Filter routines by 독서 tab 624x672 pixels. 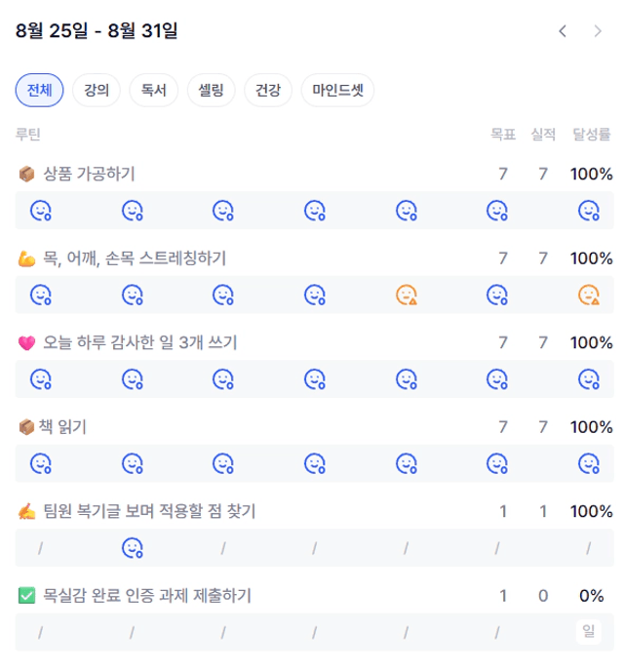(x=153, y=90)
